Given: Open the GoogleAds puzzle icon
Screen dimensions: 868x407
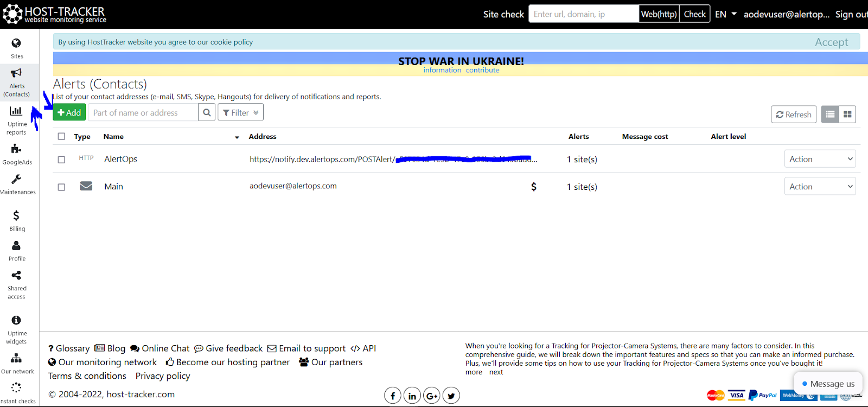Looking at the screenshot, I should [x=16, y=149].
